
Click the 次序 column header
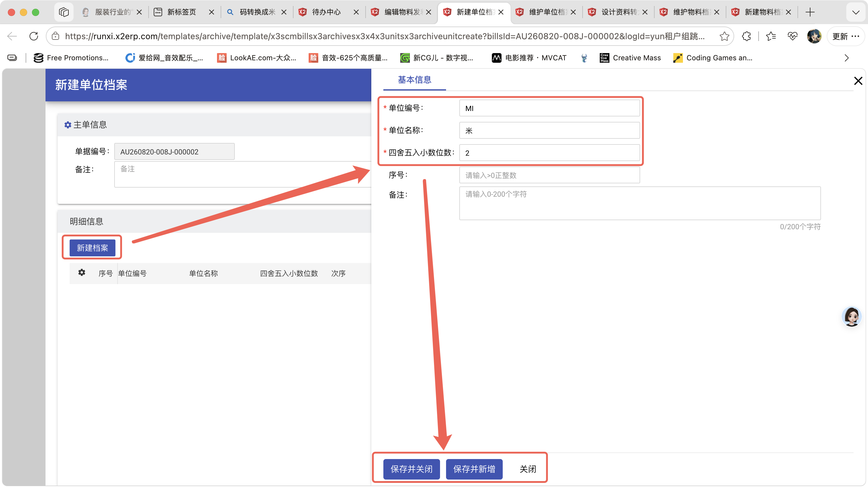[338, 273]
